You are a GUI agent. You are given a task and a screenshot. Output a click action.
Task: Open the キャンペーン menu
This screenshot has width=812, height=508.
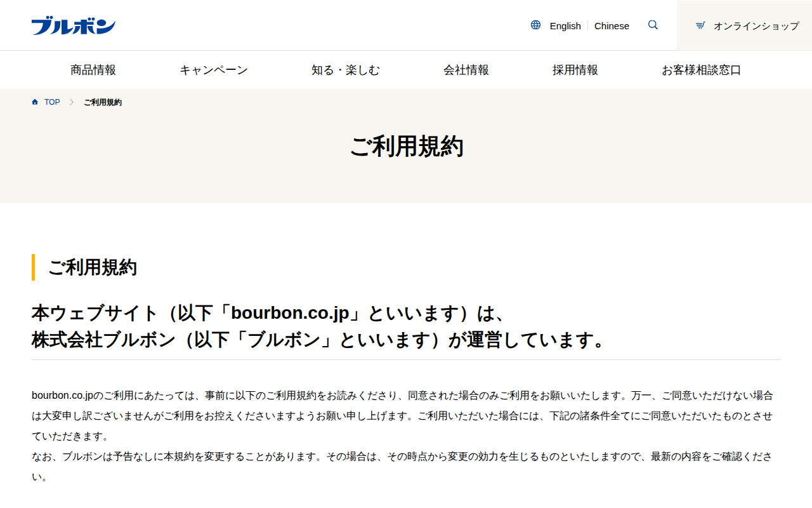[214, 70]
